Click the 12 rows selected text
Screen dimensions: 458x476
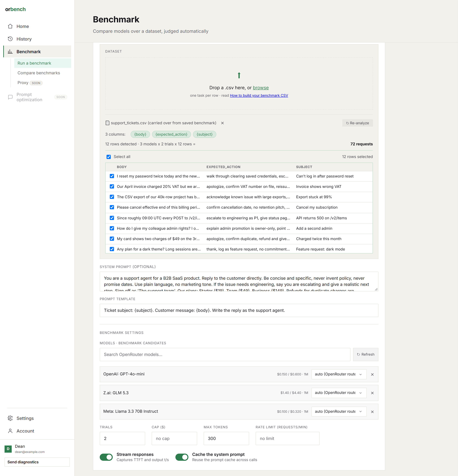(357, 157)
